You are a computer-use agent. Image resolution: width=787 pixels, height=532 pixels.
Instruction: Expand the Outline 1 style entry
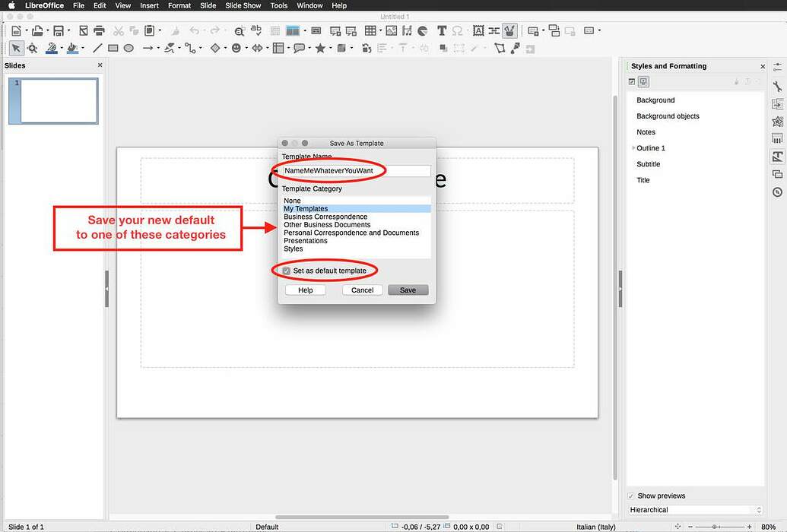coord(633,148)
